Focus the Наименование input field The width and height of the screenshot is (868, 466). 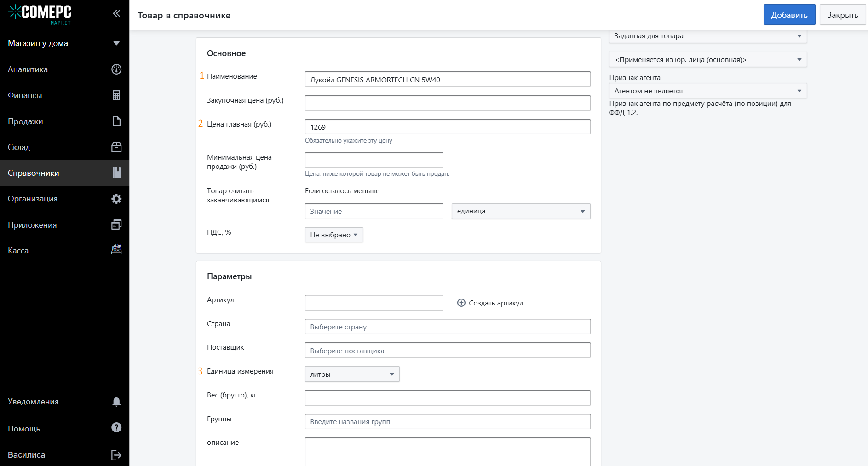point(448,79)
